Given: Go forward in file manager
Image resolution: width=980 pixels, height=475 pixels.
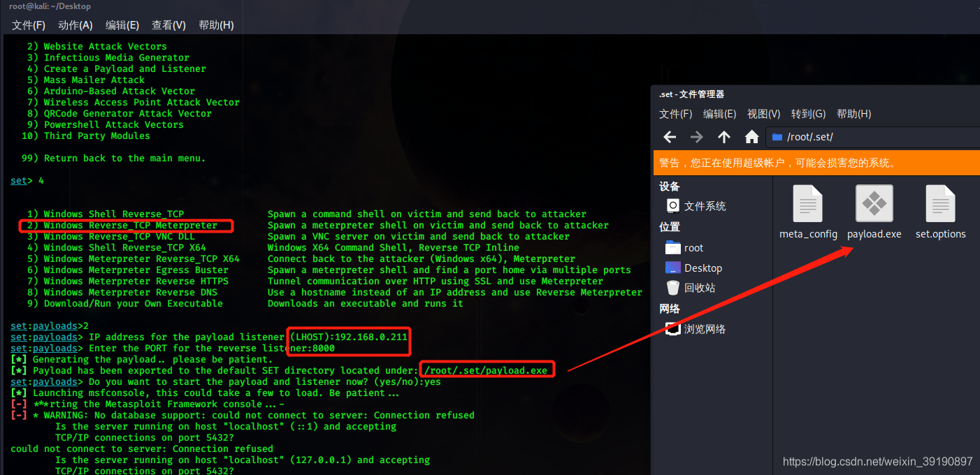Looking at the screenshot, I should pyautogui.click(x=696, y=137).
